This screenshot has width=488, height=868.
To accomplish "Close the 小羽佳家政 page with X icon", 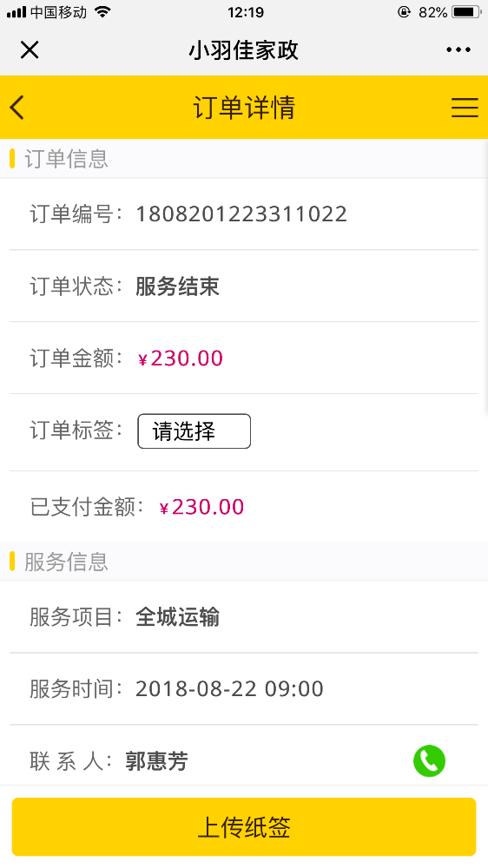I will [30, 49].
